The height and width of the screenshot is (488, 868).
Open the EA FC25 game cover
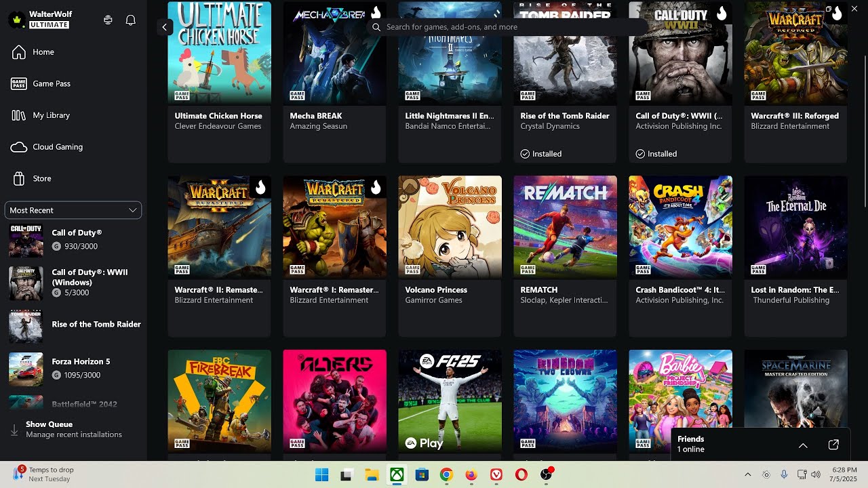(450, 401)
